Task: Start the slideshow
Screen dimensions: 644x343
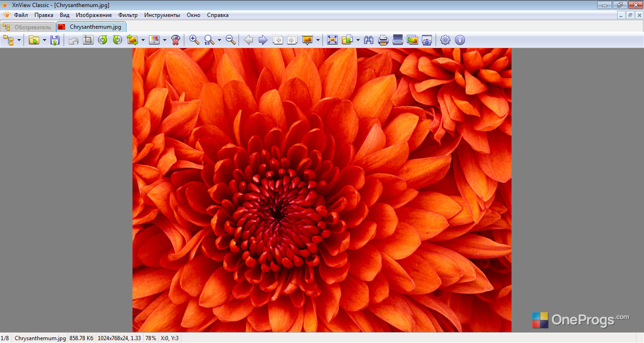Action: tap(307, 40)
